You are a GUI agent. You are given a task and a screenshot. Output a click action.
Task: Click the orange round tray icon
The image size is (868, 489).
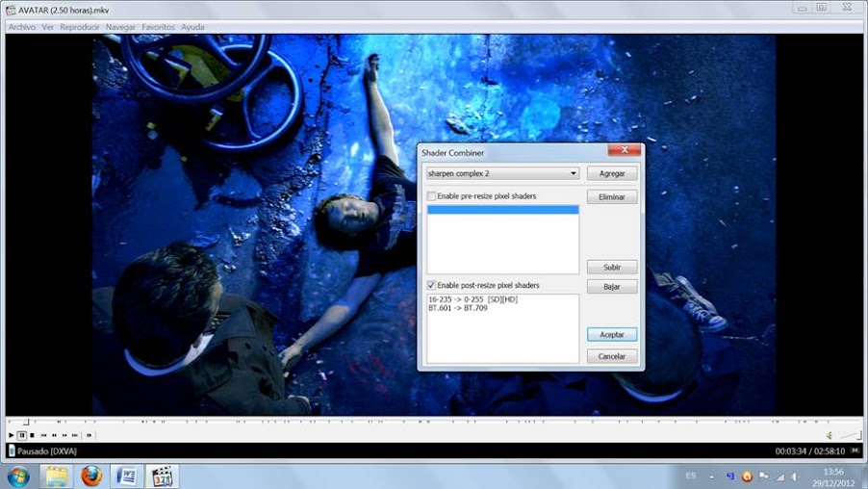[747, 476]
